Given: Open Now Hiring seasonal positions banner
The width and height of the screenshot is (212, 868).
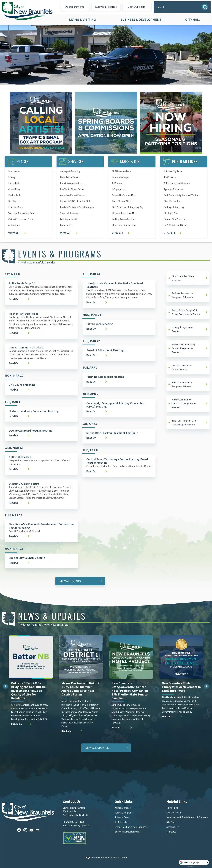Looking at the screenshot, I should (171, 123).
